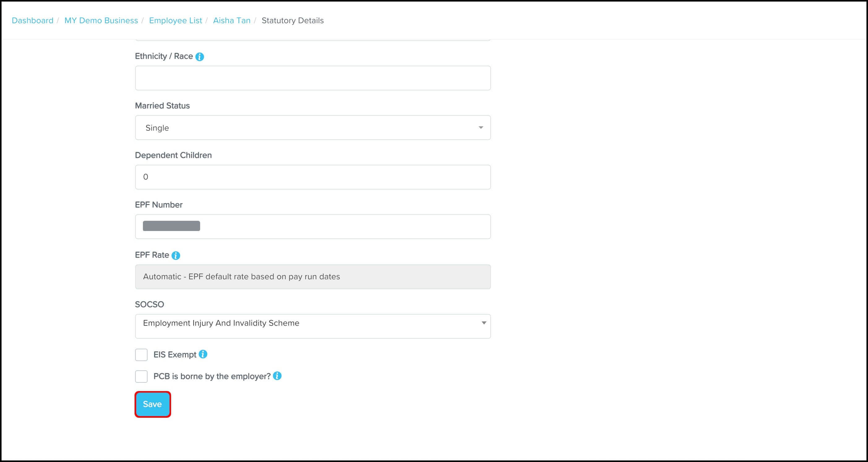Enable PCB is borne by employer checkbox
The image size is (868, 462).
[141, 376]
